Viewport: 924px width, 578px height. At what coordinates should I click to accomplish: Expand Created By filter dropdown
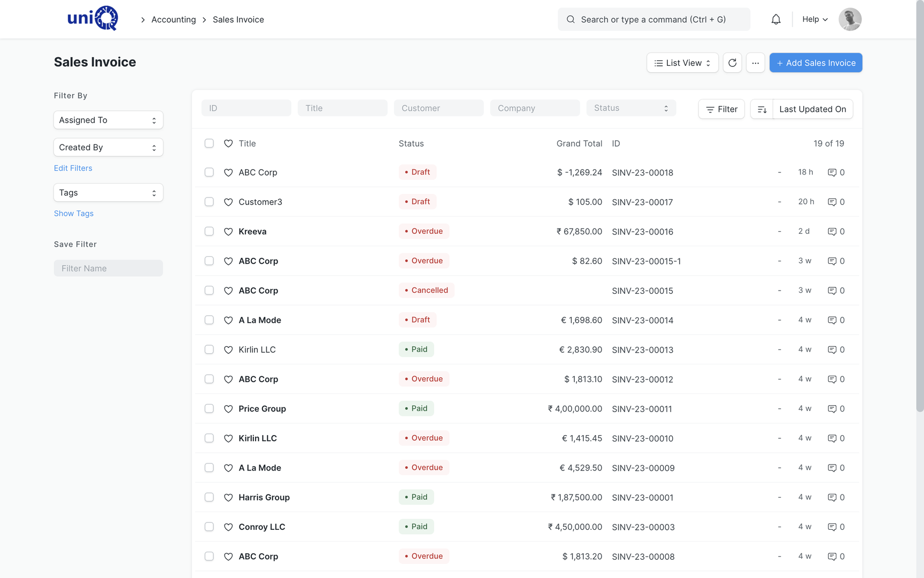(108, 147)
